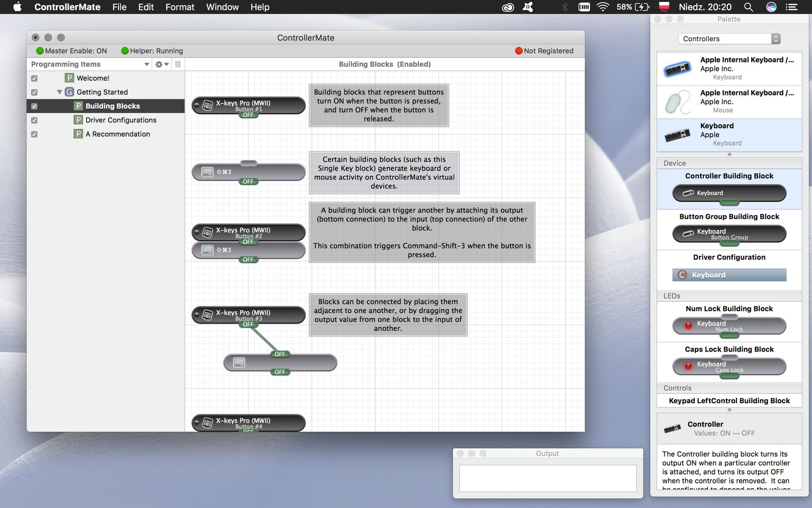Click the split handle above Controller description
Viewport: 812px width, 508px height.
pyautogui.click(x=729, y=410)
